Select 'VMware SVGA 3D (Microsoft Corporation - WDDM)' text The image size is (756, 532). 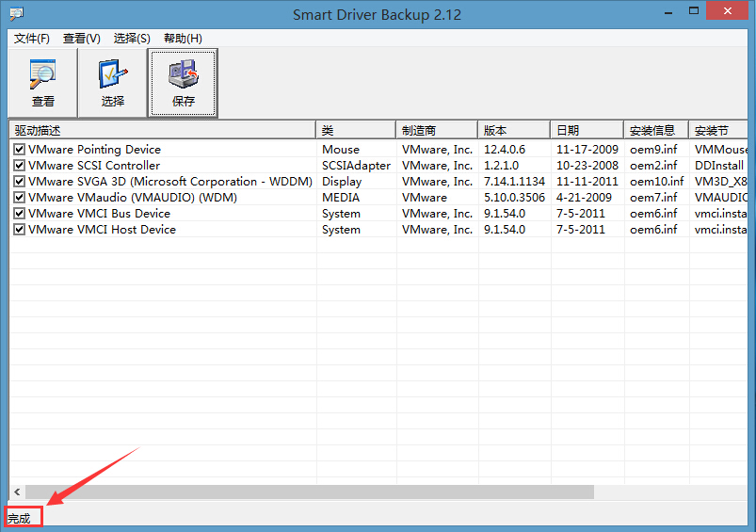tap(170, 182)
